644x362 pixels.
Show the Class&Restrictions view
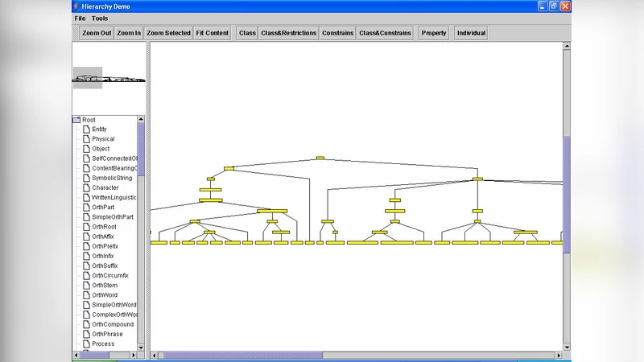pos(287,33)
